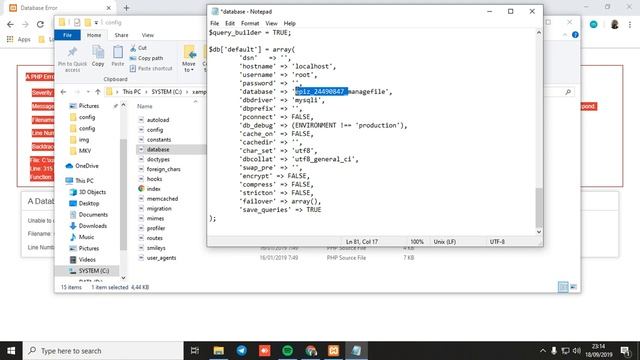This screenshot has height=360, width=640.
Task: Open the Windows Start menu
Action: 11,351
